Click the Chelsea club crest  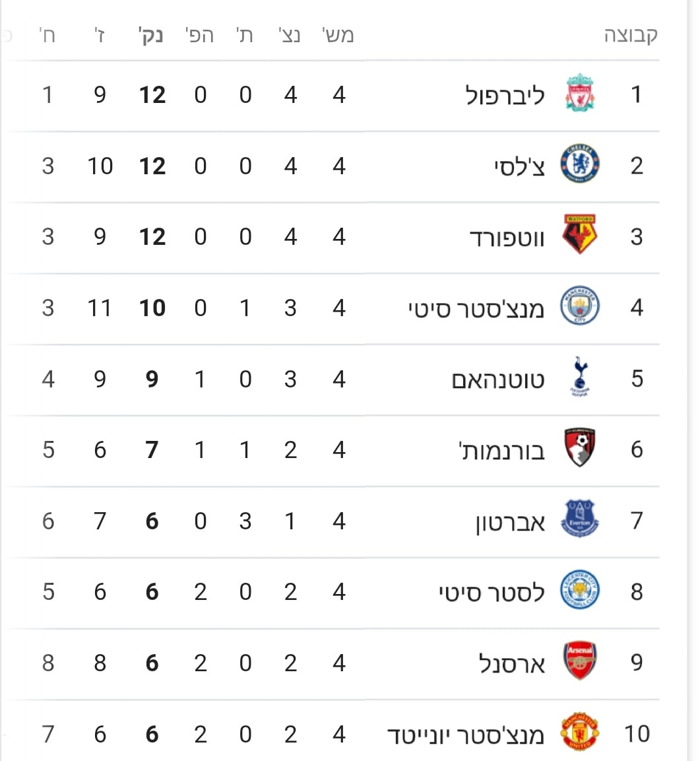tap(580, 164)
